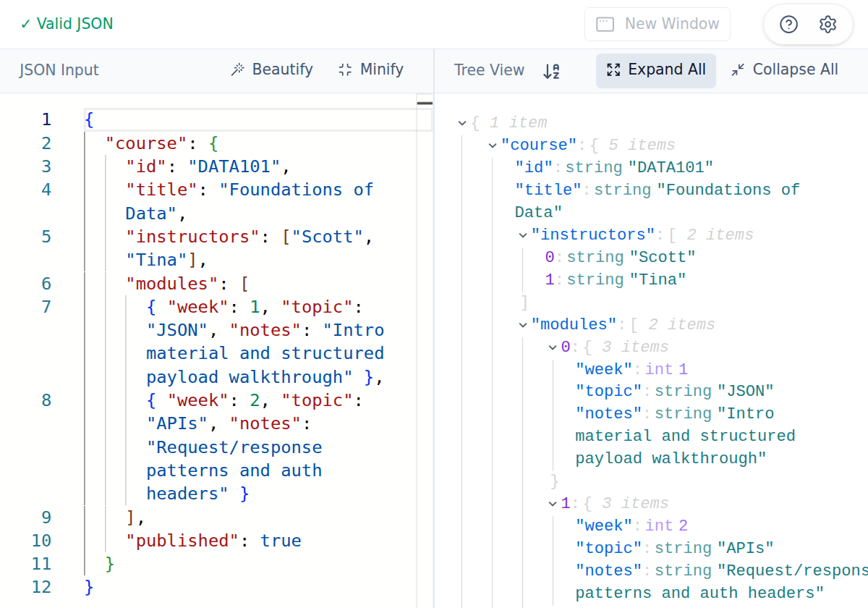Open the settings gear icon
The width and height of the screenshot is (868, 608).
(x=827, y=24)
